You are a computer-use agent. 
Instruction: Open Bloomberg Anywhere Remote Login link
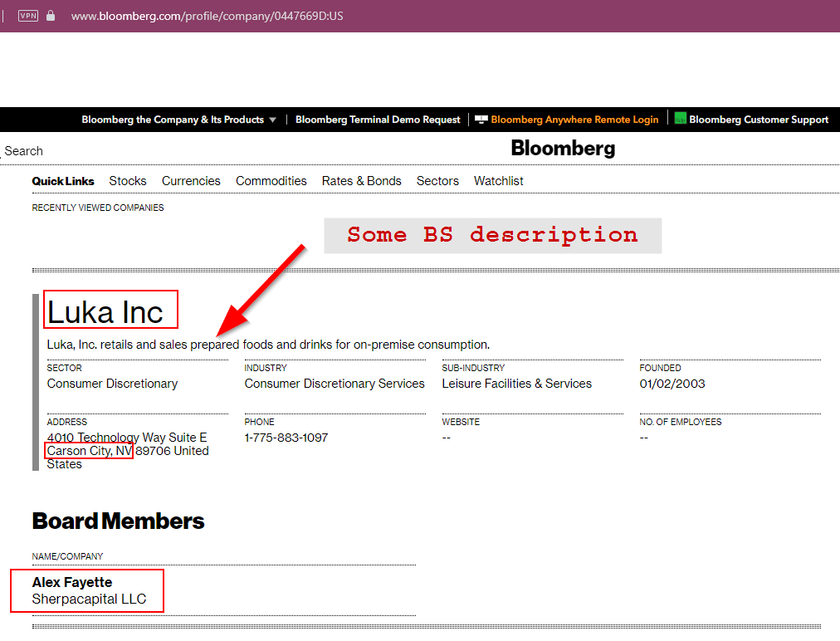tap(574, 120)
